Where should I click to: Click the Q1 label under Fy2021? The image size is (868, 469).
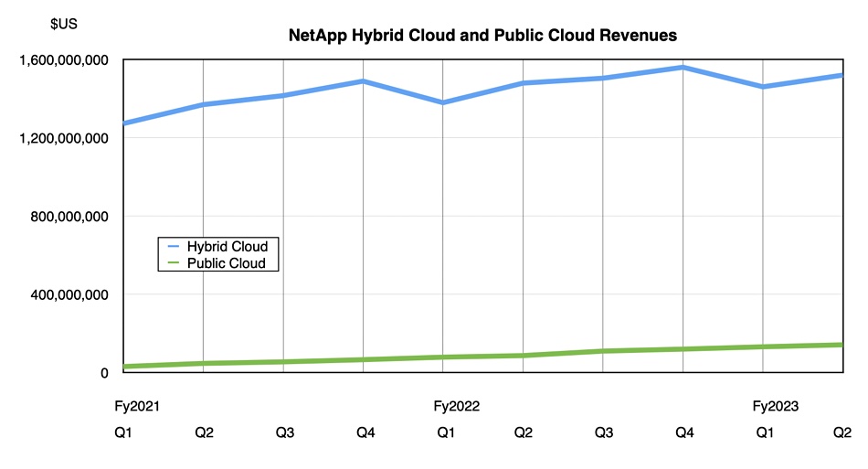[123, 432]
